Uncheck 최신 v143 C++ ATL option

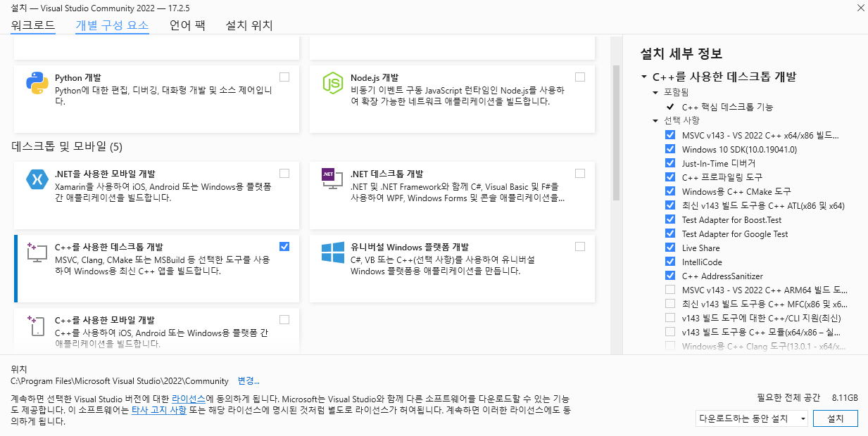click(670, 205)
